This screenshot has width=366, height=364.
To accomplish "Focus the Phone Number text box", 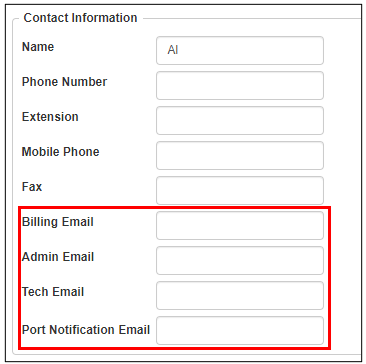I will [x=240, y=85].
